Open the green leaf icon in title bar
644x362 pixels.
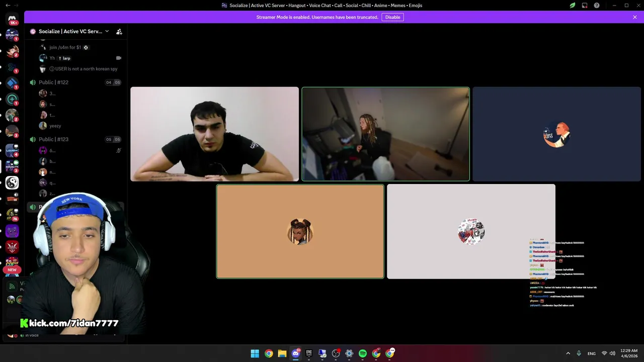pyautogui.click(x=573, y=5)
